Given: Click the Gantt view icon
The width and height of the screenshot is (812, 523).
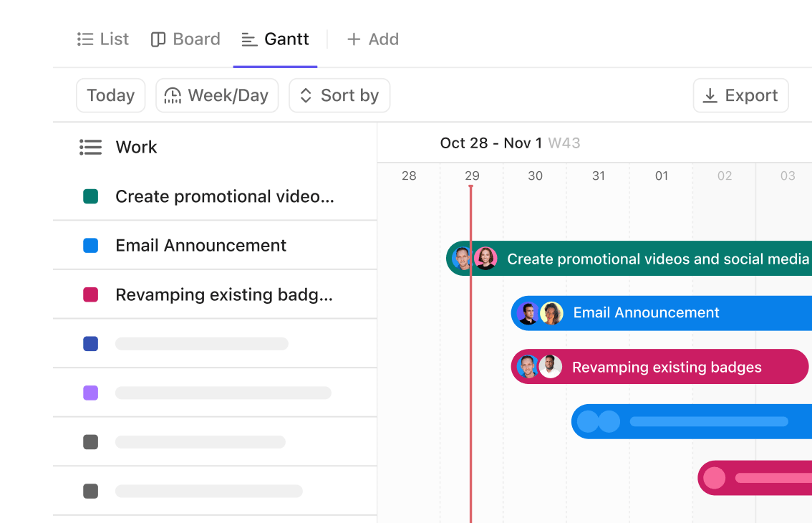Looking at the screenshot, I should 249,39.
